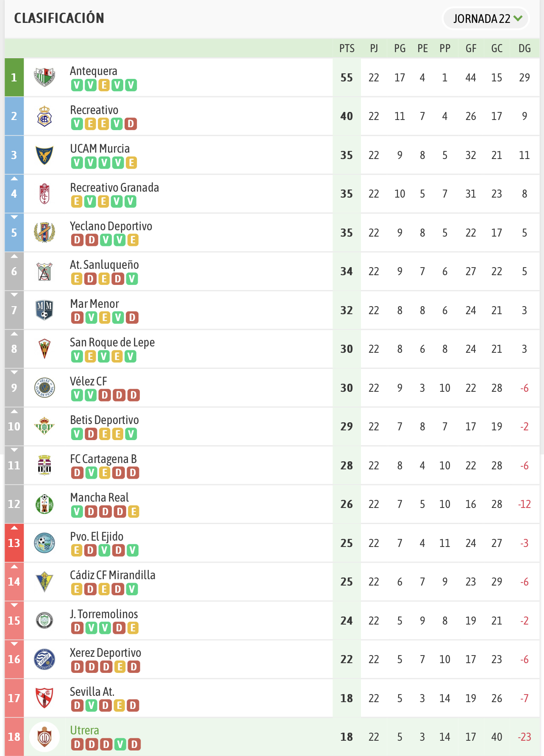Select the UCAM Murcia badge icon
This screenshot has height=756, width=544.
(x=44, y=155)
